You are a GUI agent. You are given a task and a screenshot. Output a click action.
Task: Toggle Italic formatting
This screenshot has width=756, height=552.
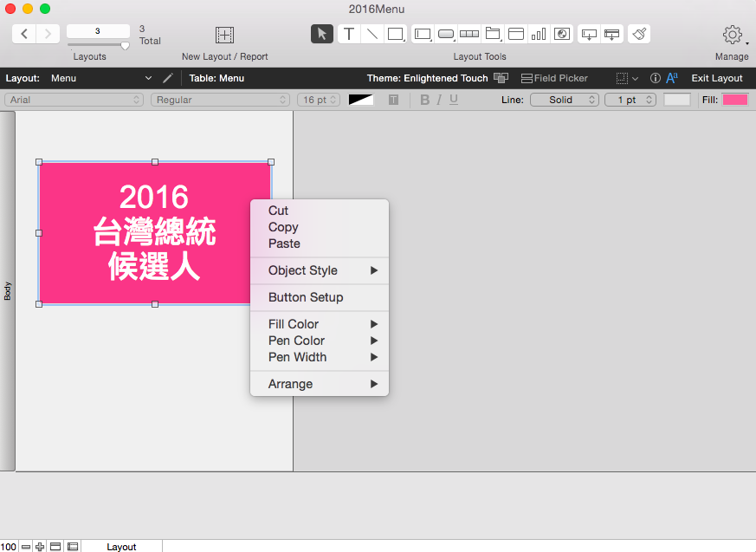coord(439,100)
